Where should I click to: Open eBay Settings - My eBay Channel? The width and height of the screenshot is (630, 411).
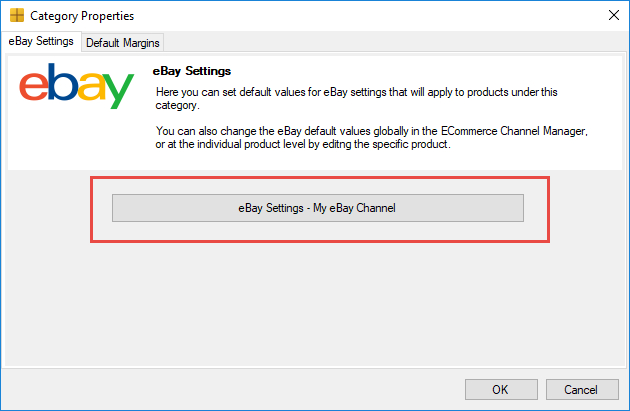coord(317,208)
